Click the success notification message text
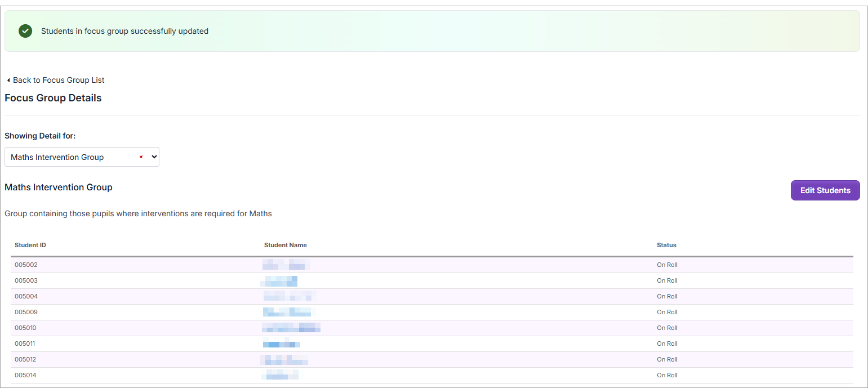Image resolution: width=868 pixels, height=388 pixels. pyautogui.click(x=124, y=31)
